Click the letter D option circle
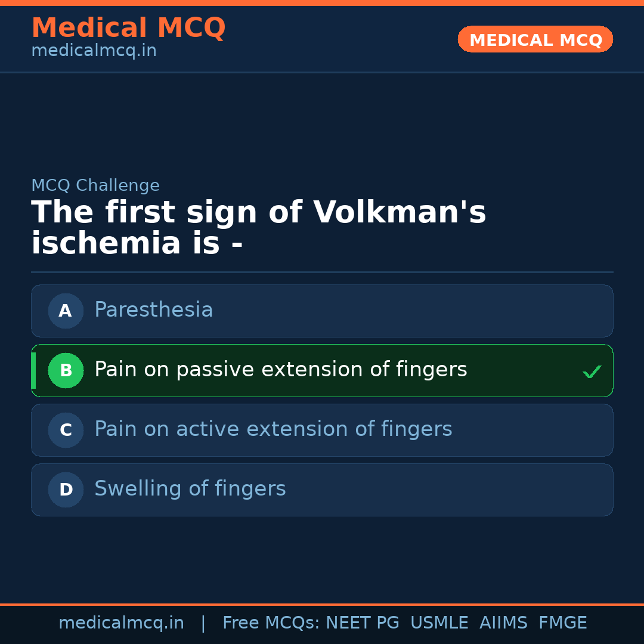 tap(66, 490)
